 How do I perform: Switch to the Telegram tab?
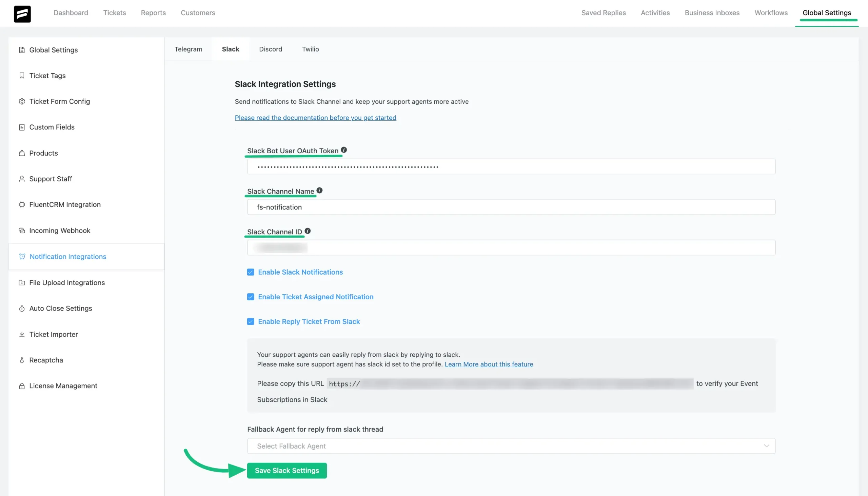(189, 49)
